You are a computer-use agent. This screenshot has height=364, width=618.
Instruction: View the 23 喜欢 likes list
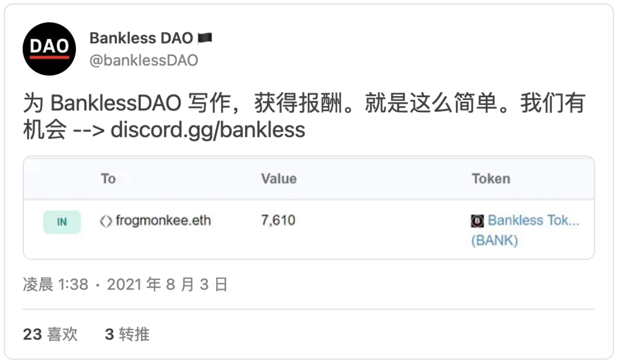[x=50, y=334]
